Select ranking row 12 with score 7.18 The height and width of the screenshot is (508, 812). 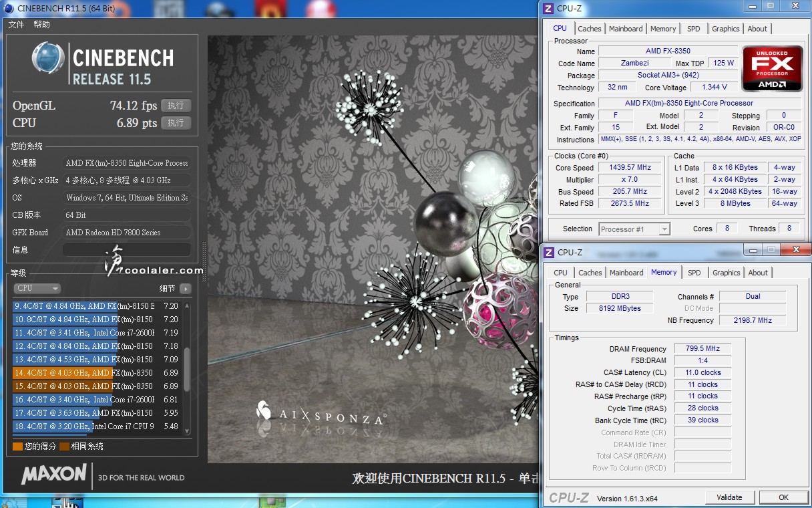97,346
